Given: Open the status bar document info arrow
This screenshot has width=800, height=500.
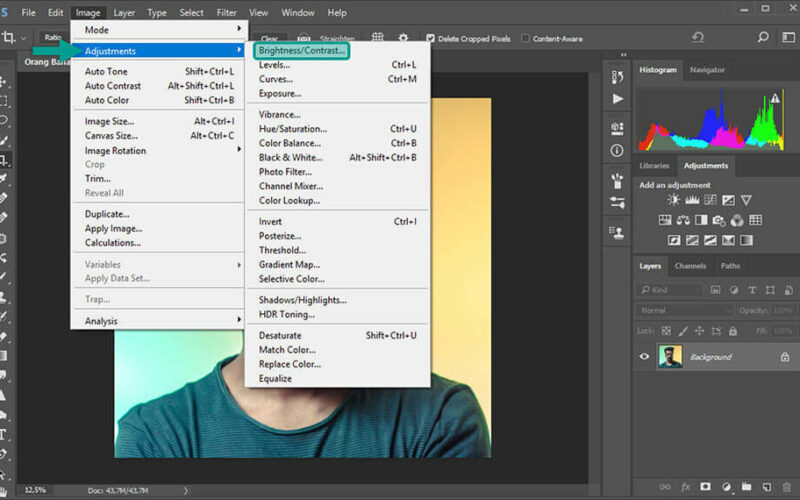Looking at the screenshot, I should 186,490.
